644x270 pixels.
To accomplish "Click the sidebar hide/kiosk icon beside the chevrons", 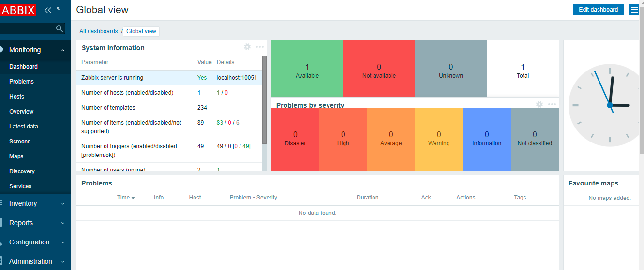I will 60,10.
